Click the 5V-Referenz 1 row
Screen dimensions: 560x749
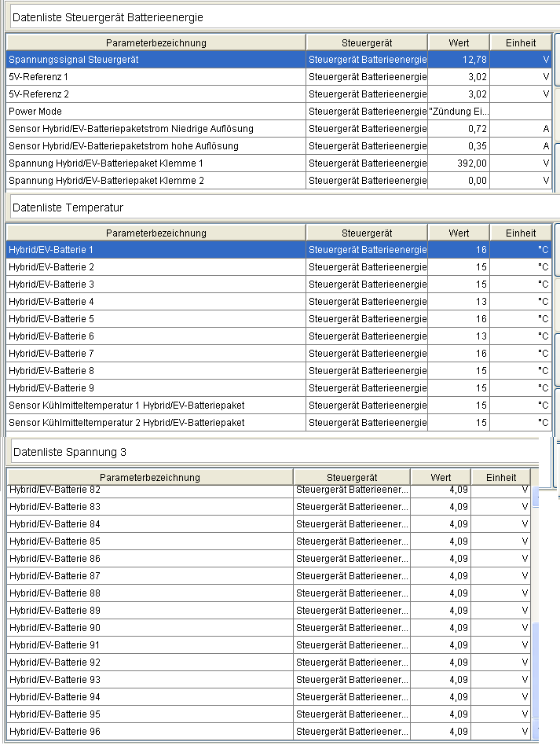[x=156, y=77]
